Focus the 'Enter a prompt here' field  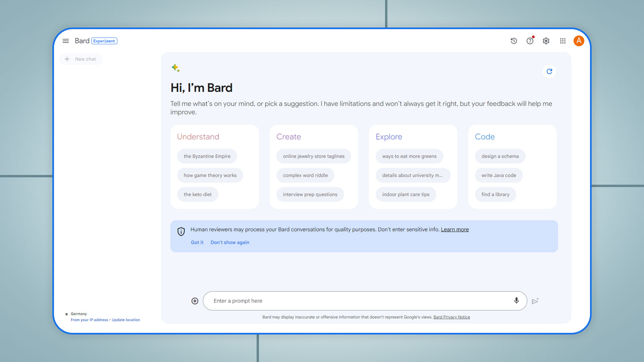tap(365, 301)
